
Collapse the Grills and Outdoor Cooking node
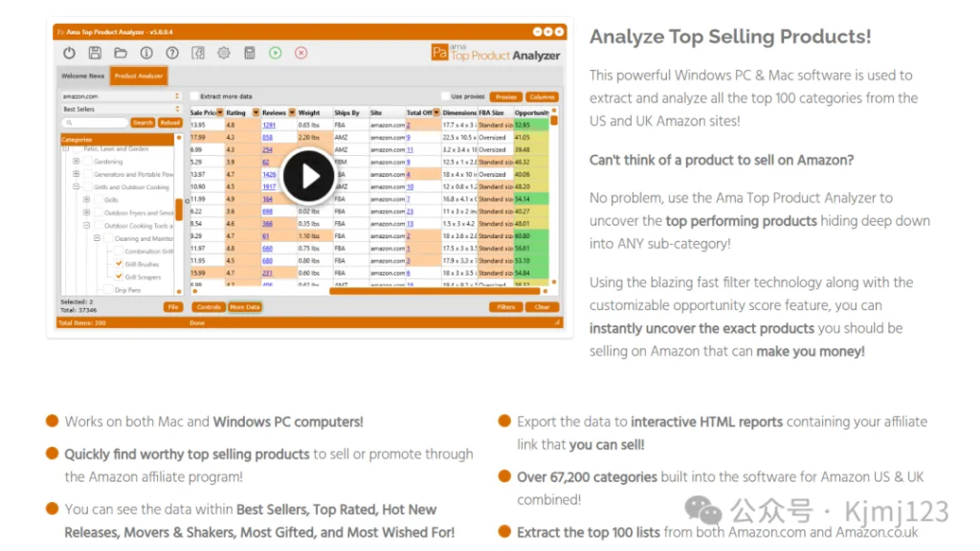pyautogui.click(x=77, y=187)
